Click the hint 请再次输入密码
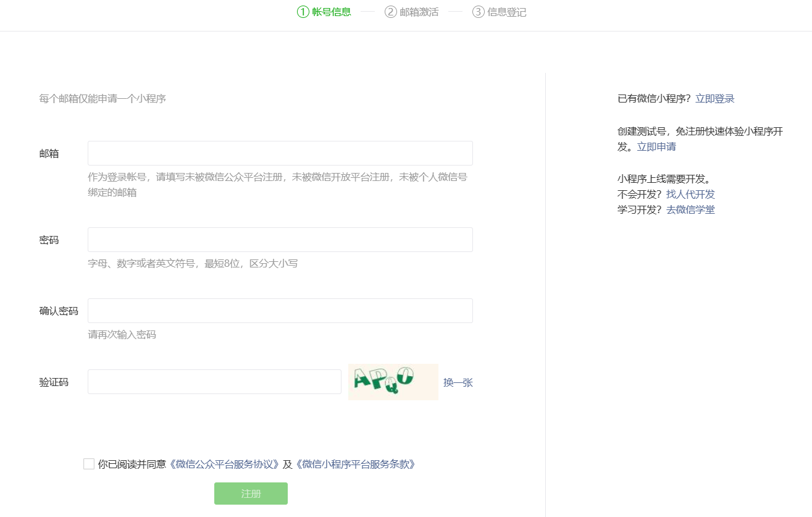Screen dimensions: 812x517 point(122,335)
